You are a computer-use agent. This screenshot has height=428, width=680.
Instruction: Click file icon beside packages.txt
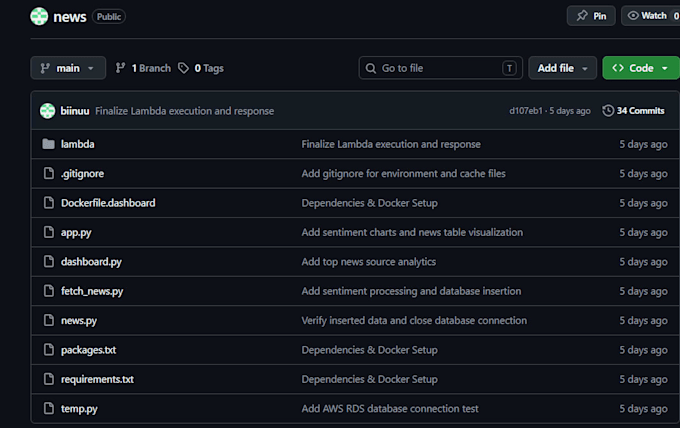click(49, 350)
